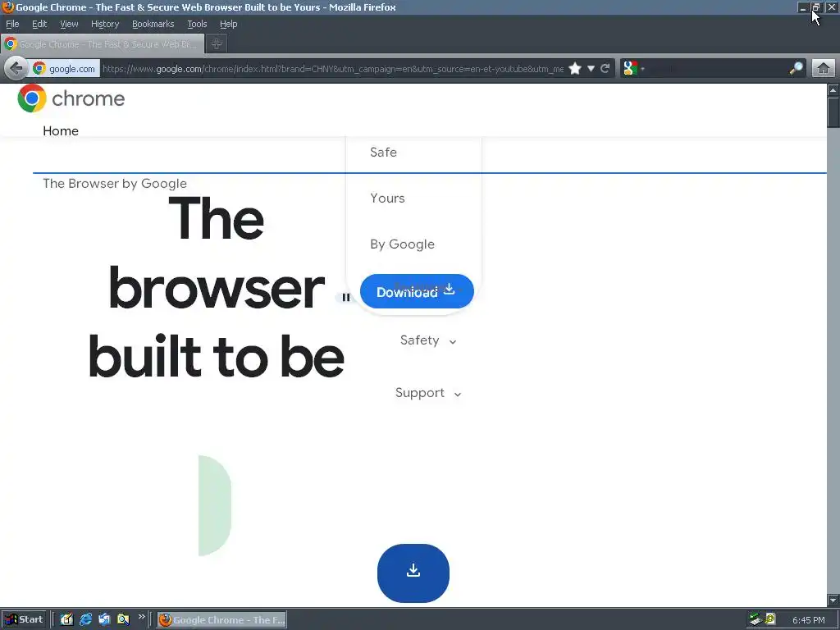This screenshot has width=840, height=630.
Task: Open the File menu
Action: (12, 24)
